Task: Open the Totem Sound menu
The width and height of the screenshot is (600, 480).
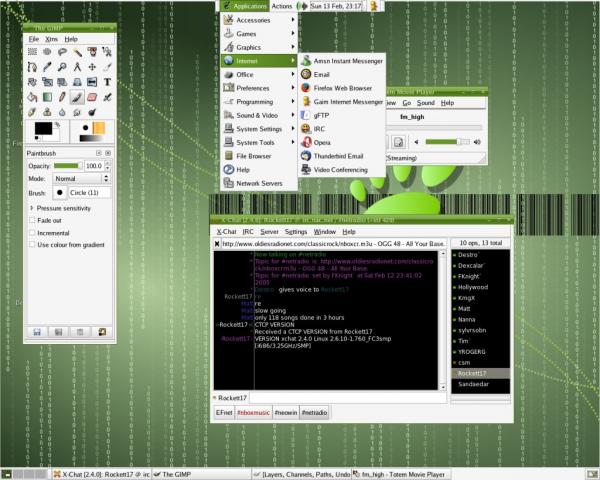Action: tap(426, 103)
